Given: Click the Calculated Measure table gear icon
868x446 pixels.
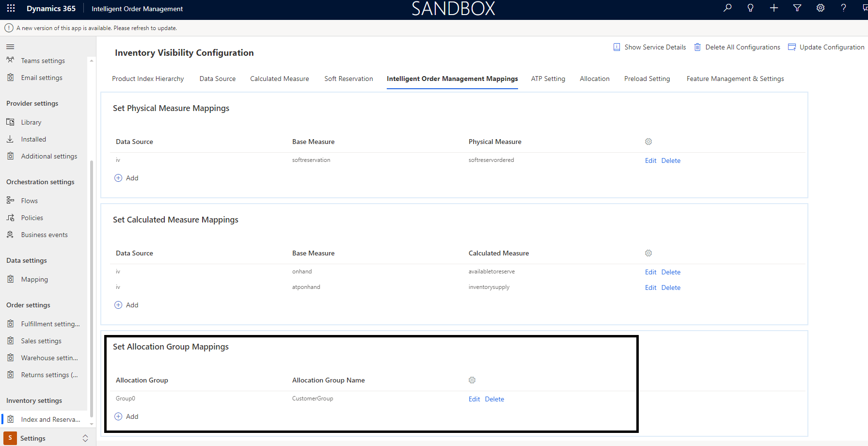Looking at the screenshot, I should coord(648,253).
